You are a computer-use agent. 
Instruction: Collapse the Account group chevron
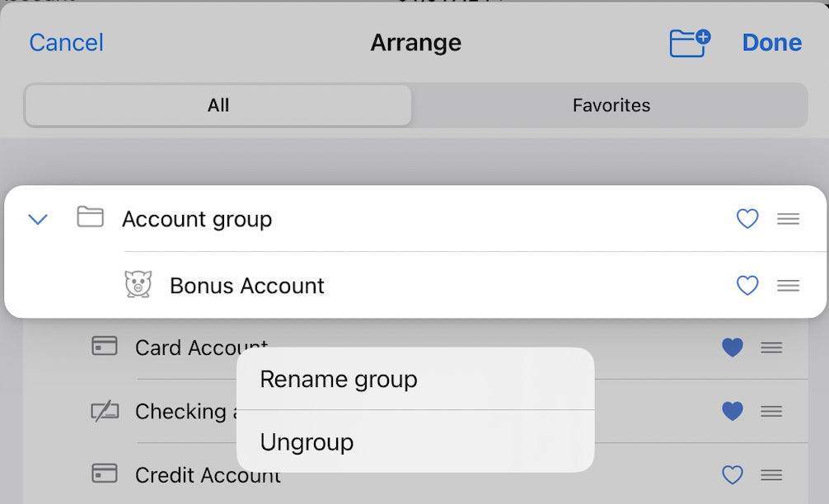coord(38,219)
